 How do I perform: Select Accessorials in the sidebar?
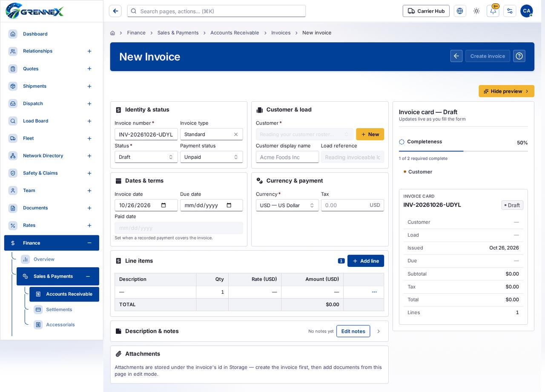click(x=60, y=325)
